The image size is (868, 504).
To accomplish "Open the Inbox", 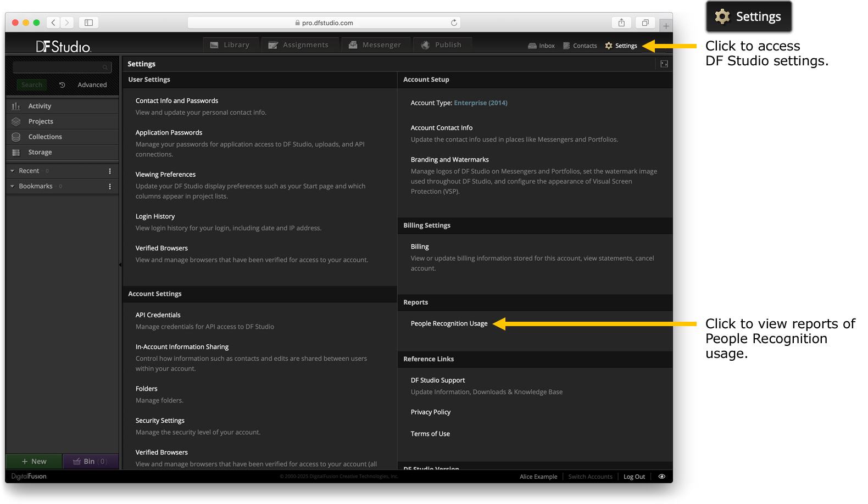I will point(541,46).
